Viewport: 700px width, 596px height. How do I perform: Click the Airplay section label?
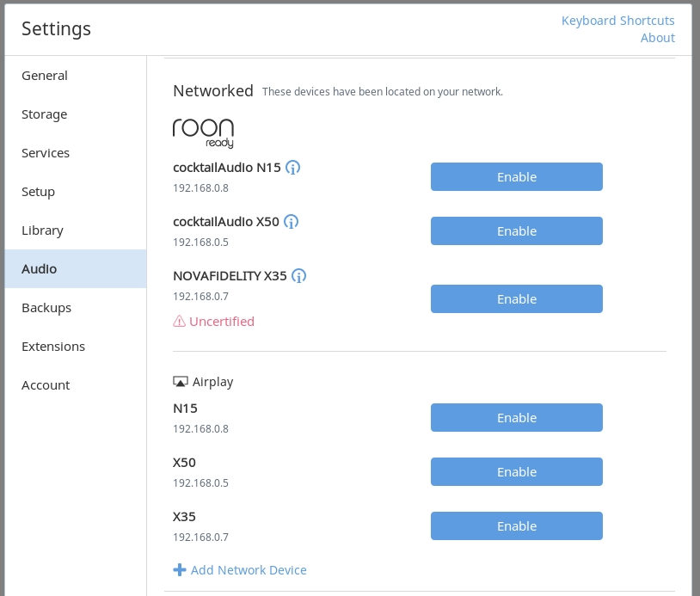pyautogui.click(x=212, y=382)
